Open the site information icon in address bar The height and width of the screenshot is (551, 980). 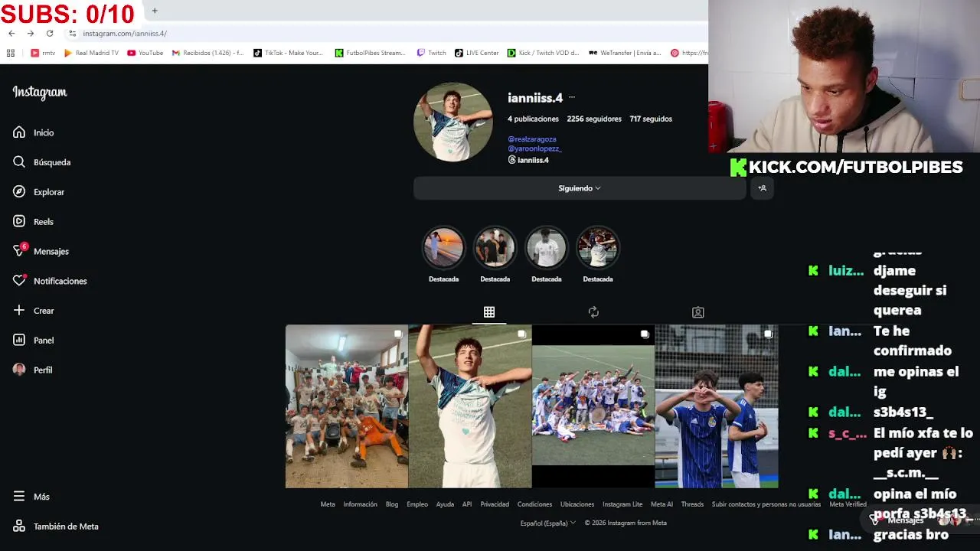73,33
